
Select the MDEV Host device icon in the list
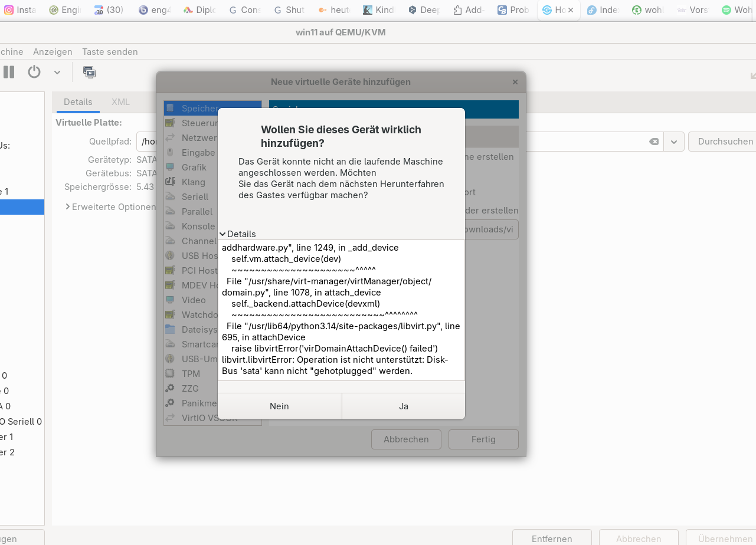coord(170,285)
